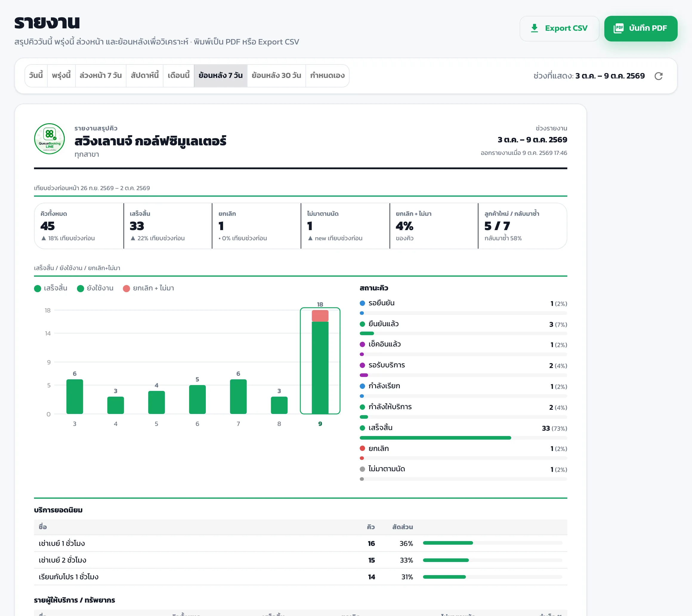Viewport: 692px width, 616px height.
Task: Click the refresh icon beside the date range
Action: coord(658,76)
